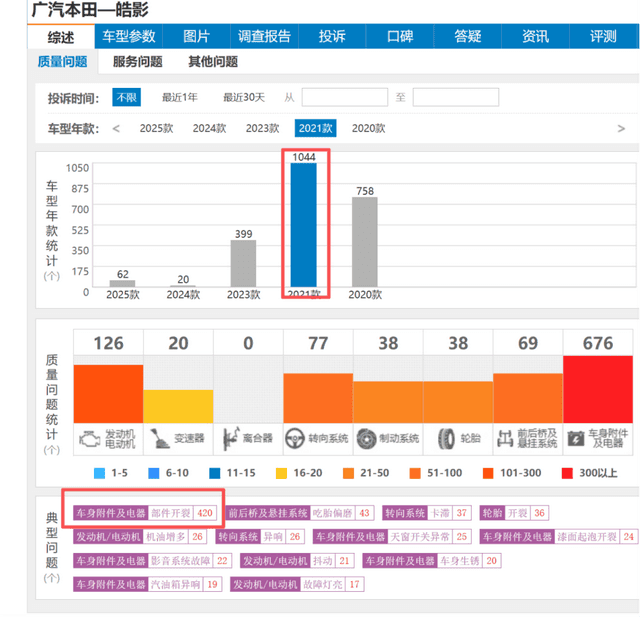Click the start date input after 从
The width and height of the screenshot is (640, 617).
pyautogui.click(x=344, y=97)
